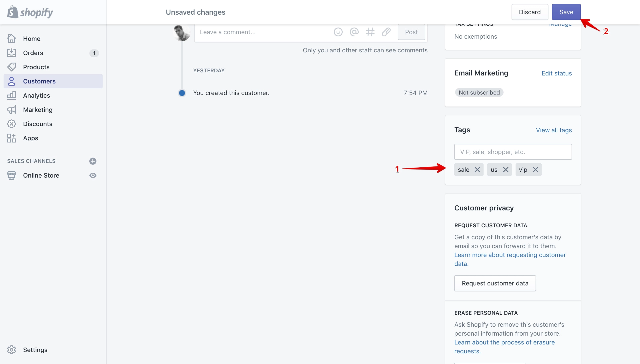Mention staff with the @ icon
The width and height of the screenshot is (640, 364).
click(354, 32)
